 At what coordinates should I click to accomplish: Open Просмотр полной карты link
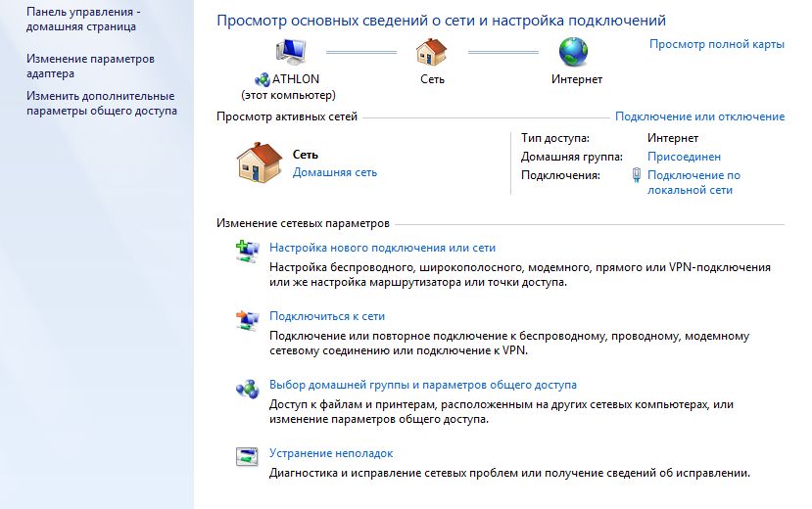tap(717, 44)
